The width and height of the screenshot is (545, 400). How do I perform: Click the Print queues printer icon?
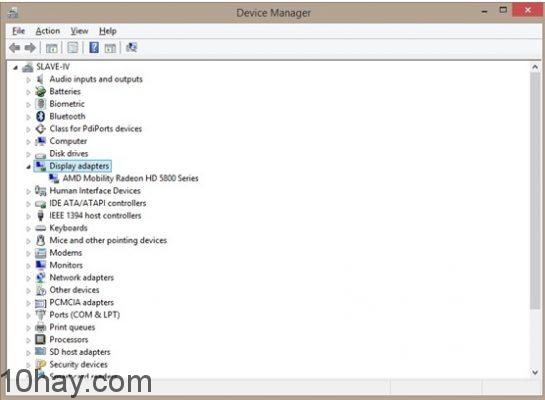[40, 327]
